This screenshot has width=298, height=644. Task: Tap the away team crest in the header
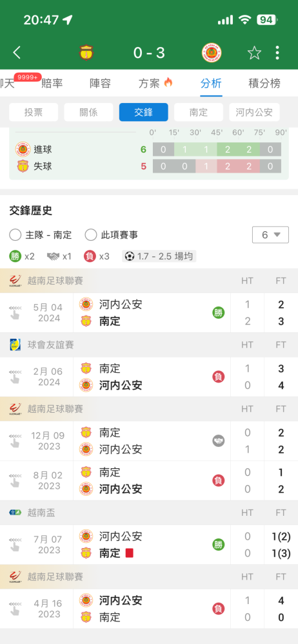[212, 53]
